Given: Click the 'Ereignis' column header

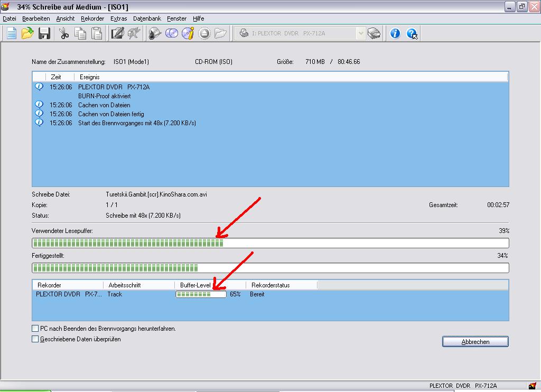Looking at the screenshot, I should tap(291, 77).
